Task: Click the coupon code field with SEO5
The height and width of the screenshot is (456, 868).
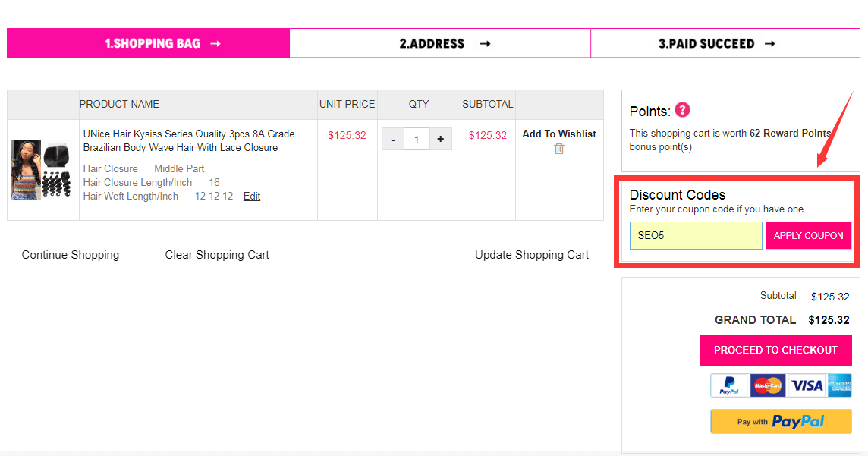Action: click(x=696, y=236)
